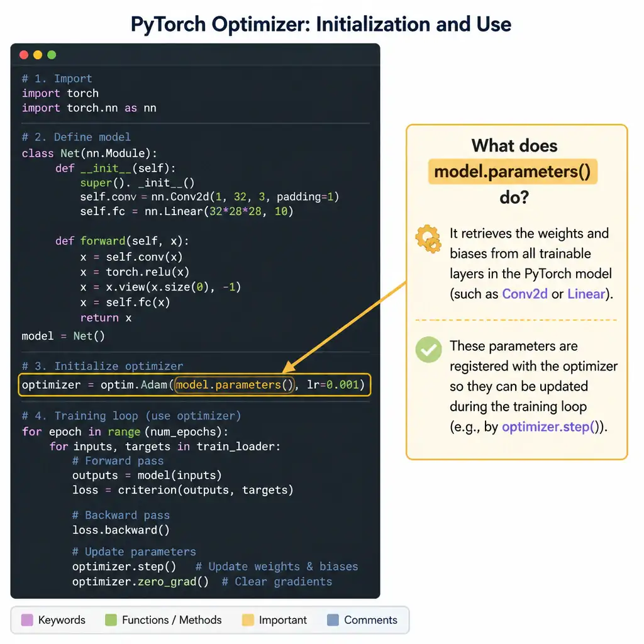Click the page title PyTorch Optimizer: Initialization and Use
Image resolution: width=644 pixels, height=644 pixels.
[321, 24]
